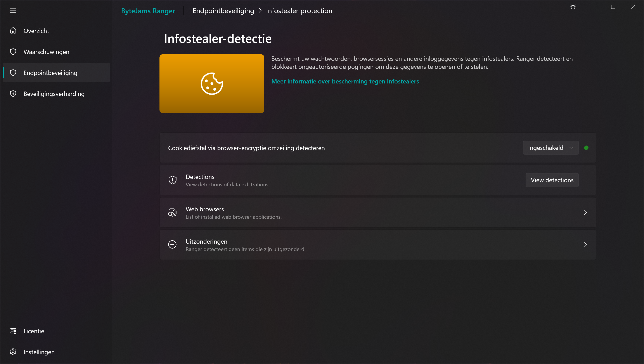Click the Beveiligingsverharding shield icon
This screenshot has height=364, width=644.
[13, 94]
